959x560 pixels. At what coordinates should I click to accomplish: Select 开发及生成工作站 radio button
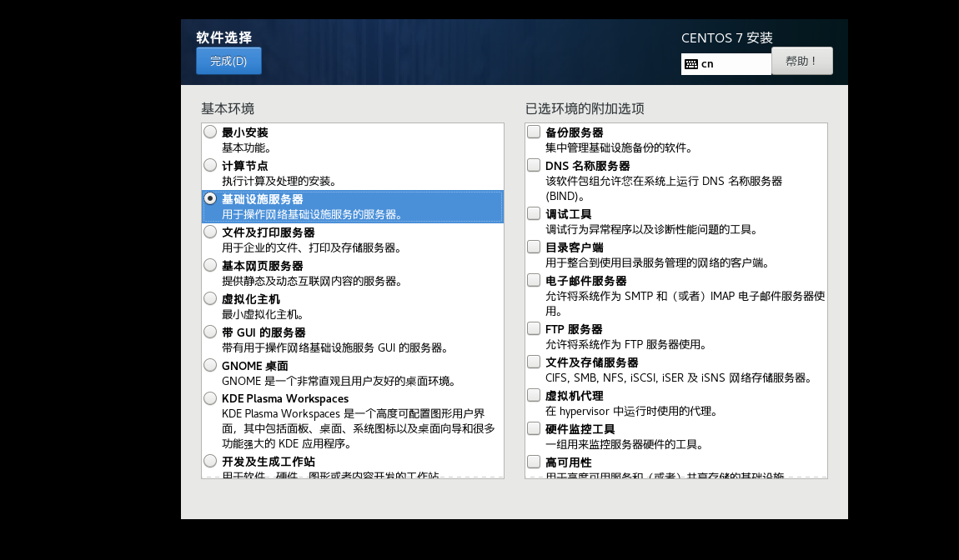[210, 461]
